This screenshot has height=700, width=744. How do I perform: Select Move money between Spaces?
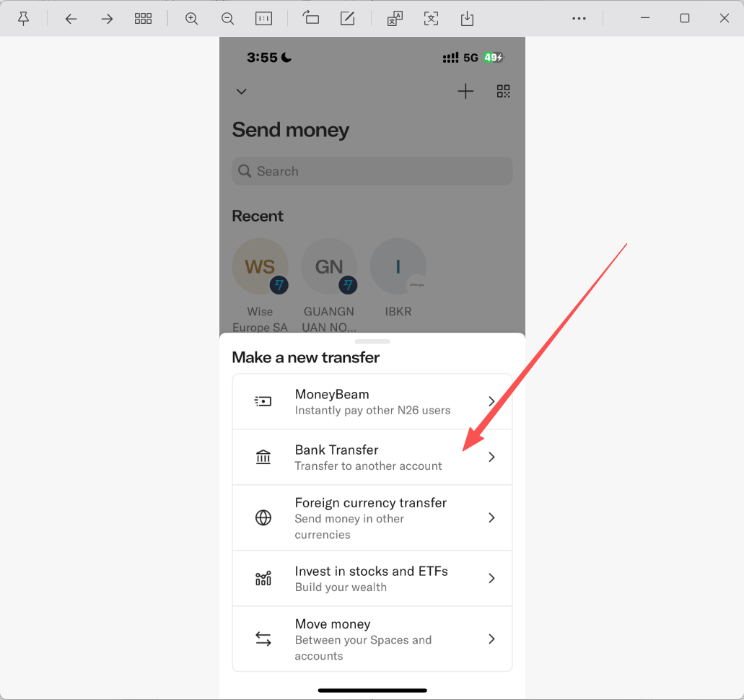[x=372, y=639]
